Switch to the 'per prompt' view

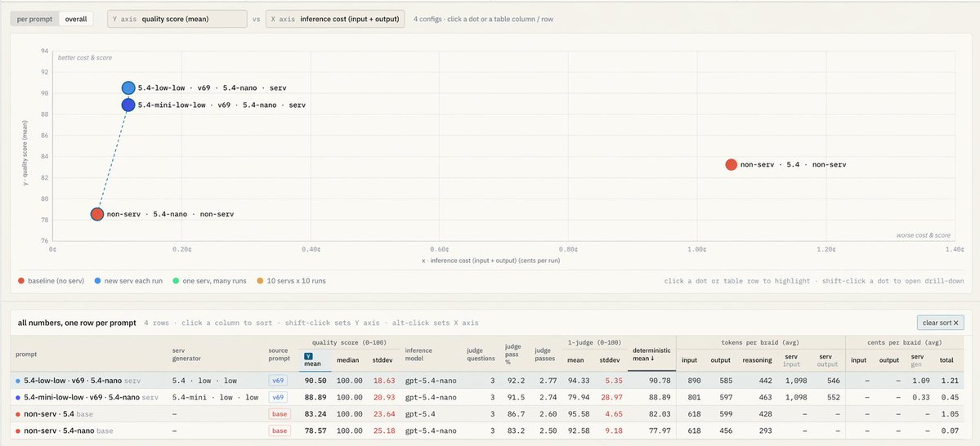[x=35, y=19]
